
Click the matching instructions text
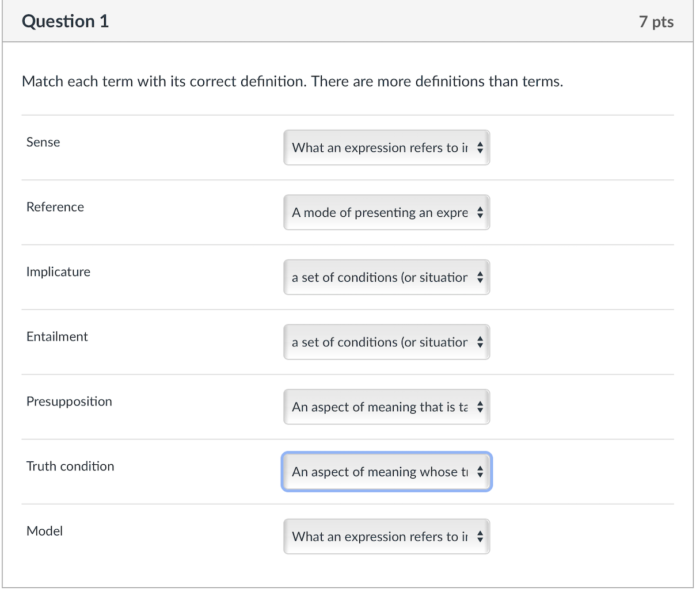(x=292, y=82)
